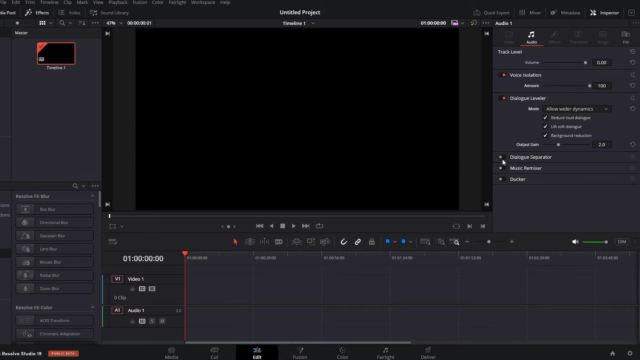640x360 pixels.
Task: Click the Output Gain value field
Action: click(x=602, y=144)
